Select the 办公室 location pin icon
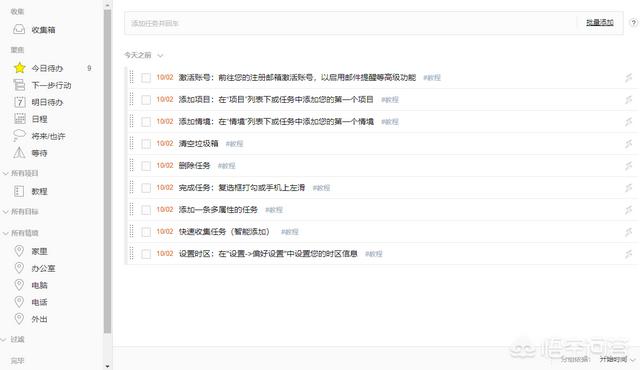The width and height of the screenshot is (640, 370). [19, 268]
